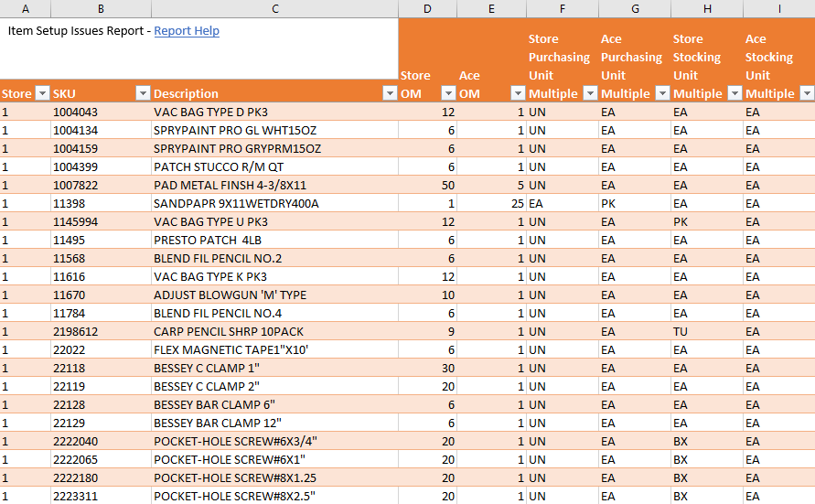Select cell SPRYPAINT PRO GRYPRM15OZ
This screenshot has height=504, width=815.
point(275,148)
